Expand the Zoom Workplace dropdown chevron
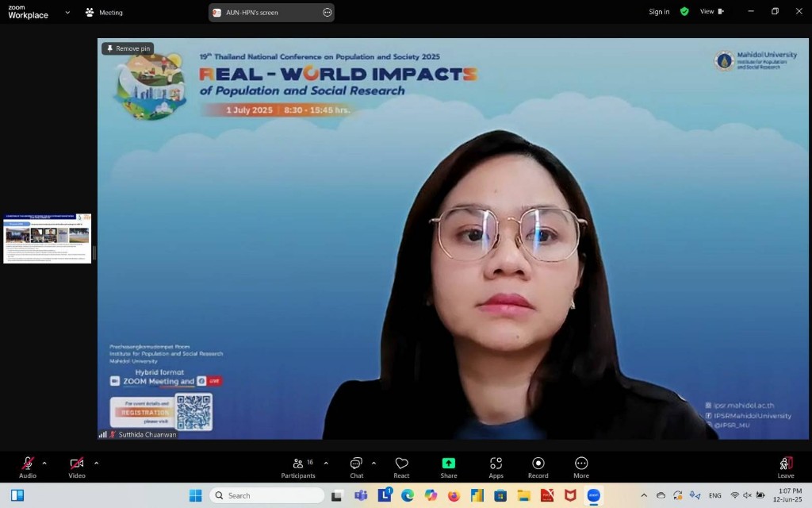The image size is (812, 508). coord(67,13)
